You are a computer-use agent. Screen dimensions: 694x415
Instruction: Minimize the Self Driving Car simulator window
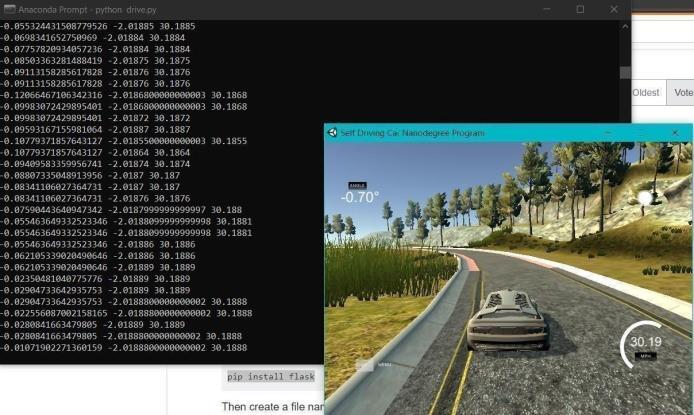[608, 133]
